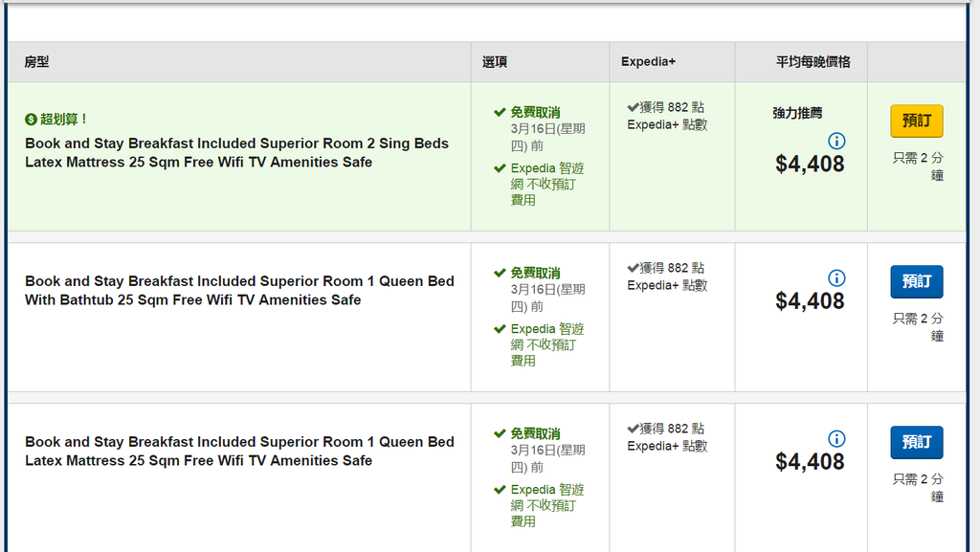Click 獲得 882 點 text in second row
Viewport: 980px width, 552px height.
[672, 268]
